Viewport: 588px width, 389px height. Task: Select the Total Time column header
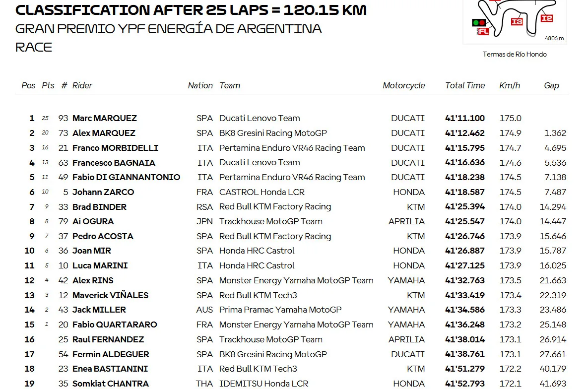(464, 85)
